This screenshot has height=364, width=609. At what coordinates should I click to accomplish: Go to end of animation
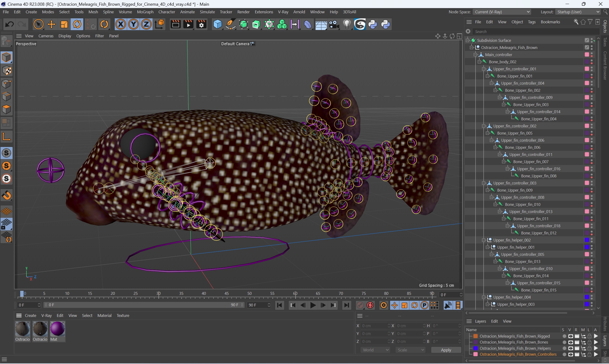[x=346, y=305]
